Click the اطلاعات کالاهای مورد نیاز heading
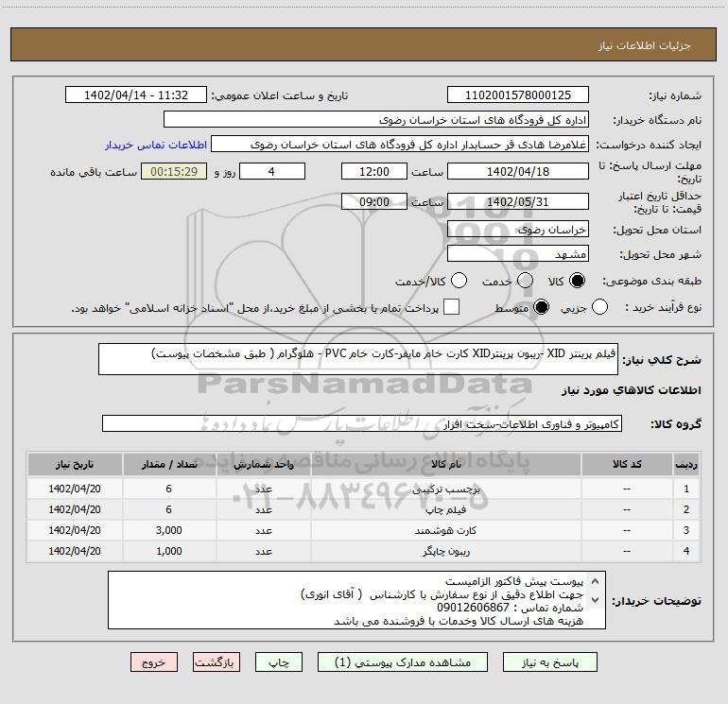 631,390
